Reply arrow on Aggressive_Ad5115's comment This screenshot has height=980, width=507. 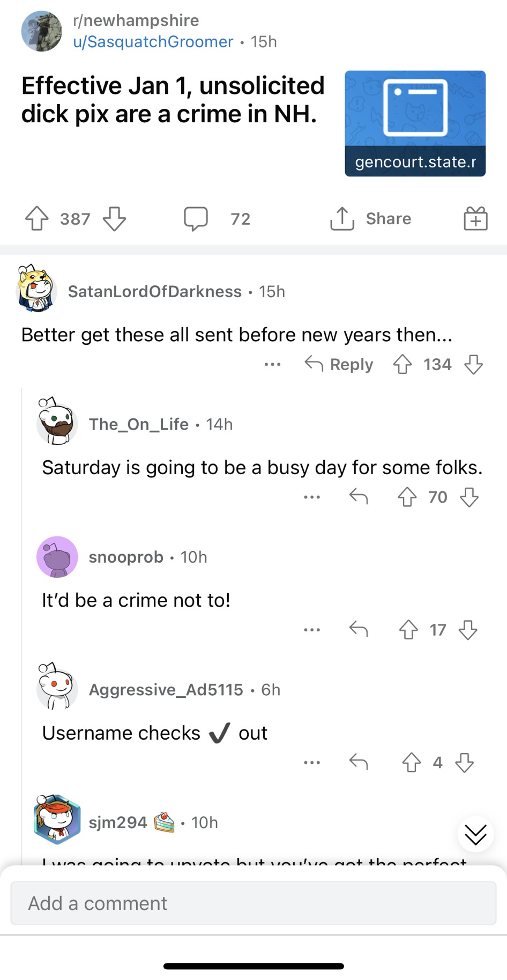click(359, 762)
